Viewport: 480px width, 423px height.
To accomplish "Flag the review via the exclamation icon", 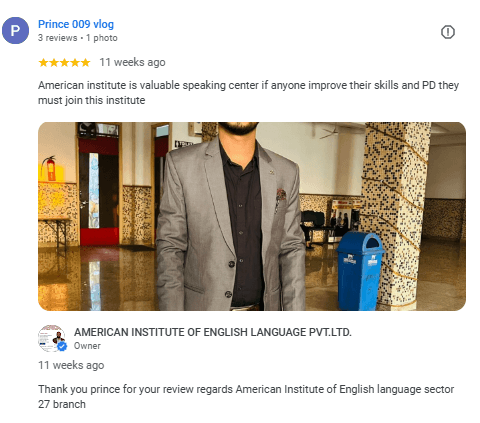I will 448,32.
